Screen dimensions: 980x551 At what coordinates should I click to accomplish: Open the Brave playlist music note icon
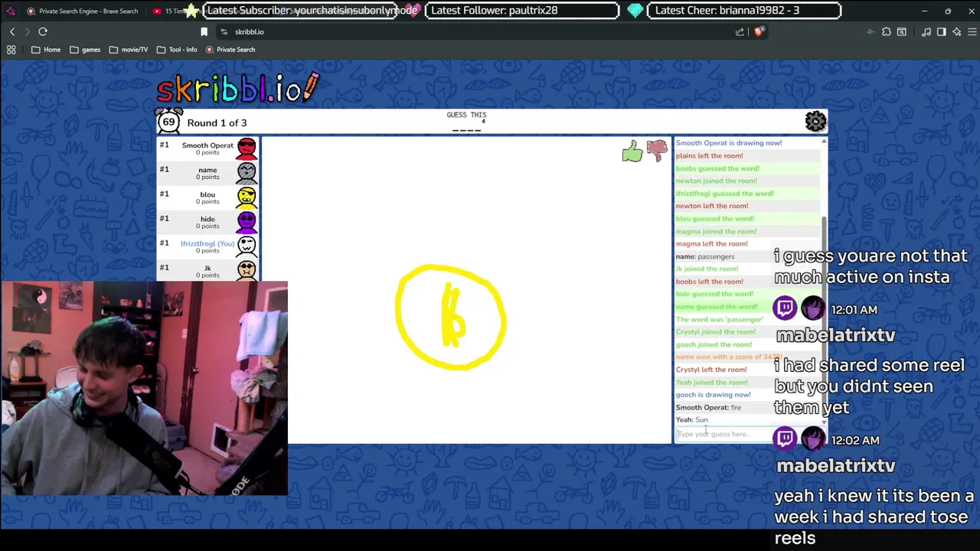click(926, 31)
